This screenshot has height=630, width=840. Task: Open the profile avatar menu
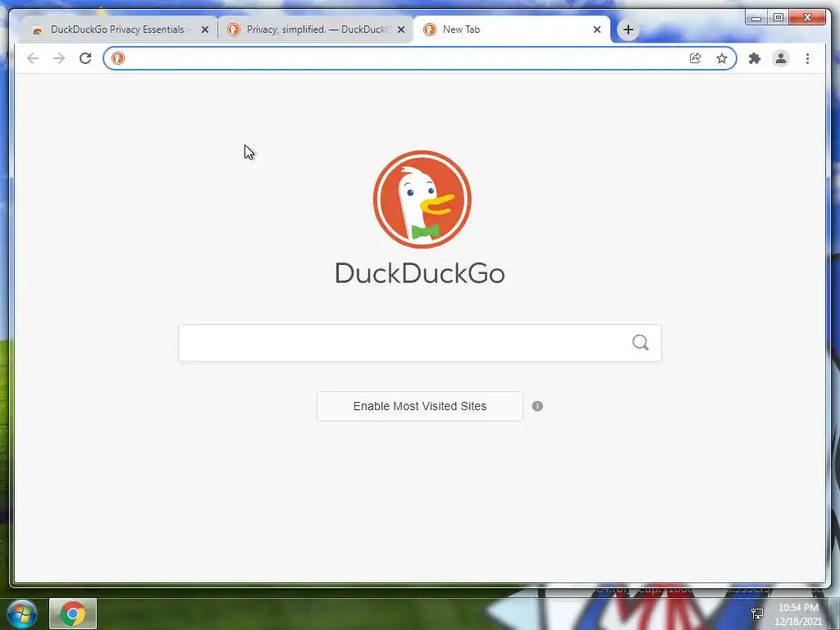pos(781,58)
